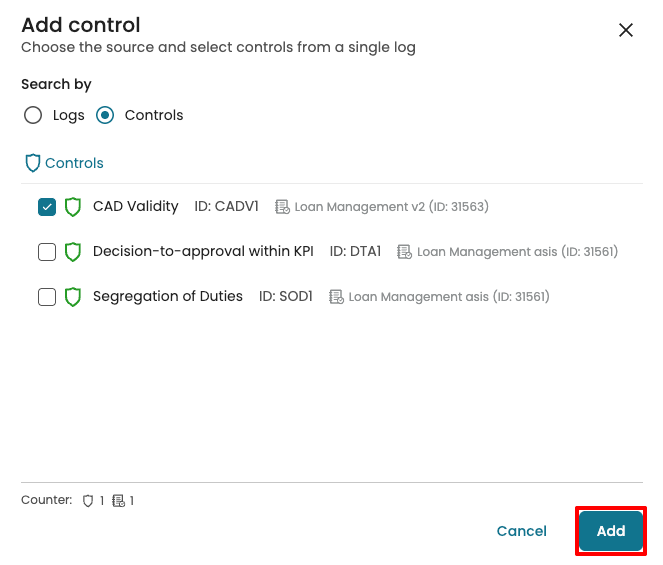
Task: Select the Logs radio button
Action: (33, 115)
